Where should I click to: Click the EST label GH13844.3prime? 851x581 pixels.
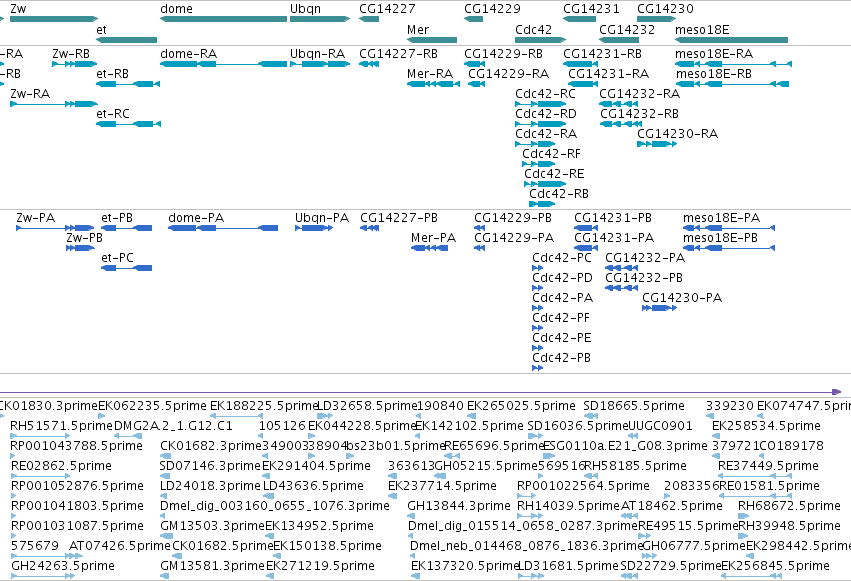click(x=459, y=506)
